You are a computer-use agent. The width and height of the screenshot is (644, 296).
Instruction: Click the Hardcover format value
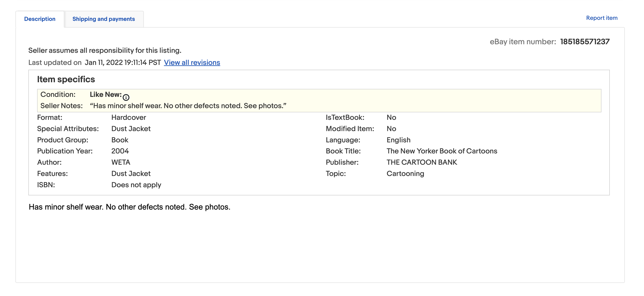[129, 118]
